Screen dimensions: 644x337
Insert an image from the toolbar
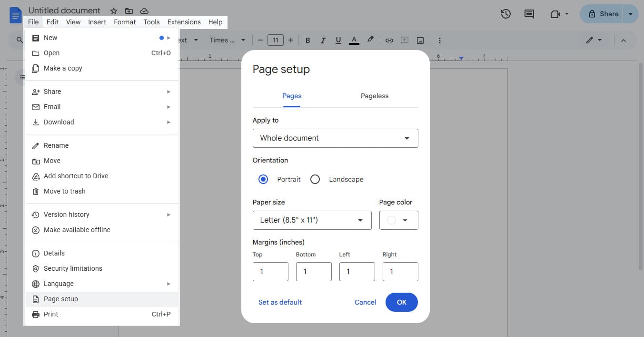420,40
